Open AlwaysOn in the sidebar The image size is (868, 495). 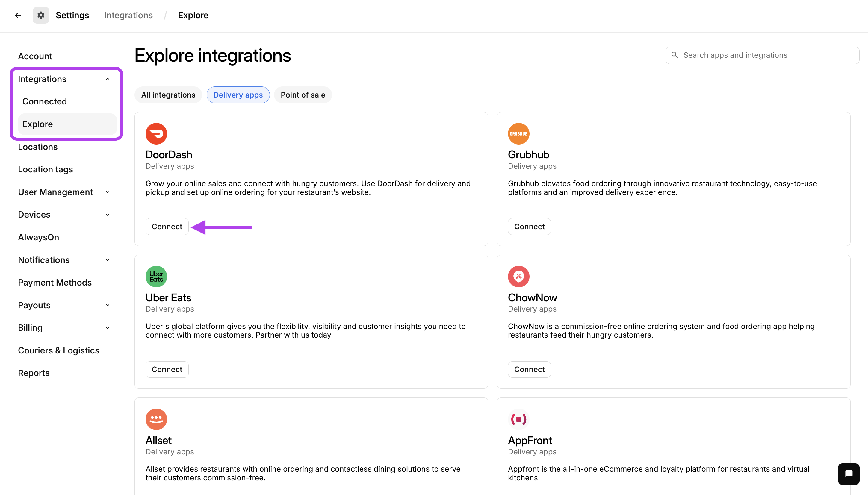38,237
